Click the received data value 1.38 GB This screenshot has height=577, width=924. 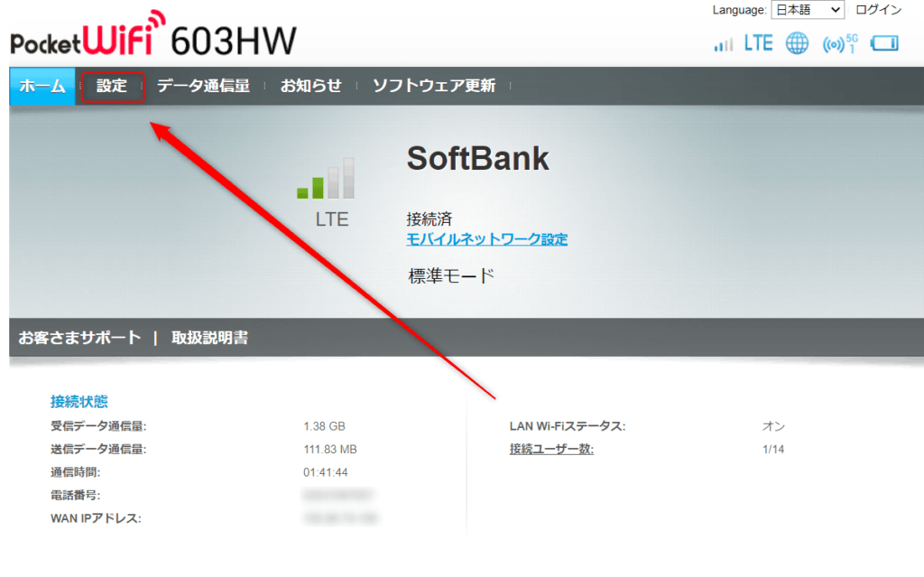pyautogui.click(x=324, y=426)
